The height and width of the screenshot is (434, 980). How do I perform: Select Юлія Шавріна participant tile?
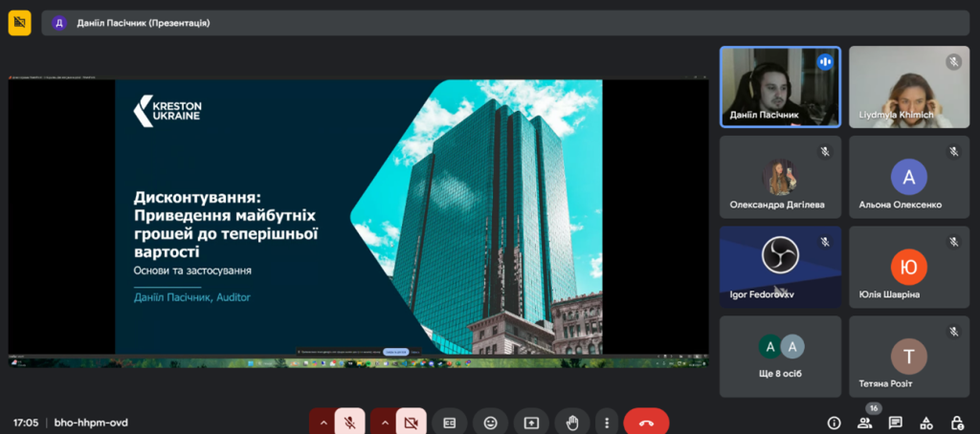tap(909, 267)
